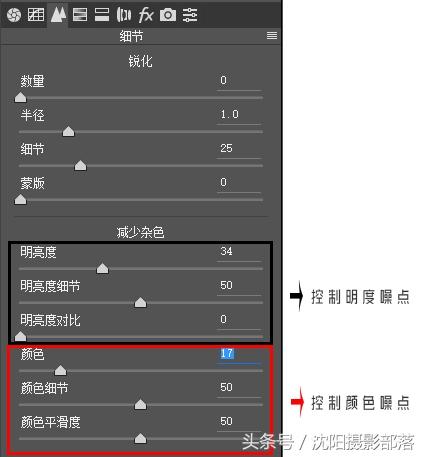Click the 颜色 value field showing 17
Screen dimensions: 425x457
click(x=238, y=354)
